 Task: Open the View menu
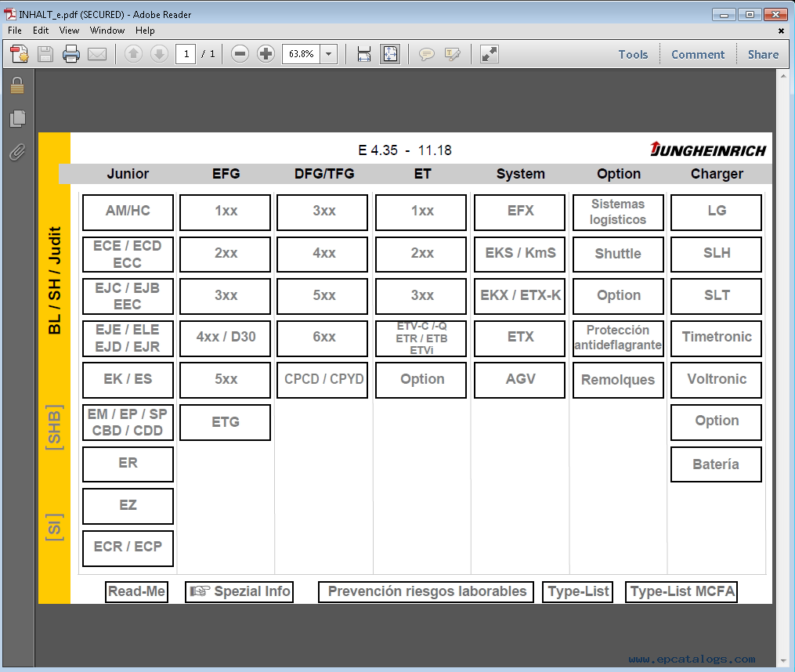(69, 31)
